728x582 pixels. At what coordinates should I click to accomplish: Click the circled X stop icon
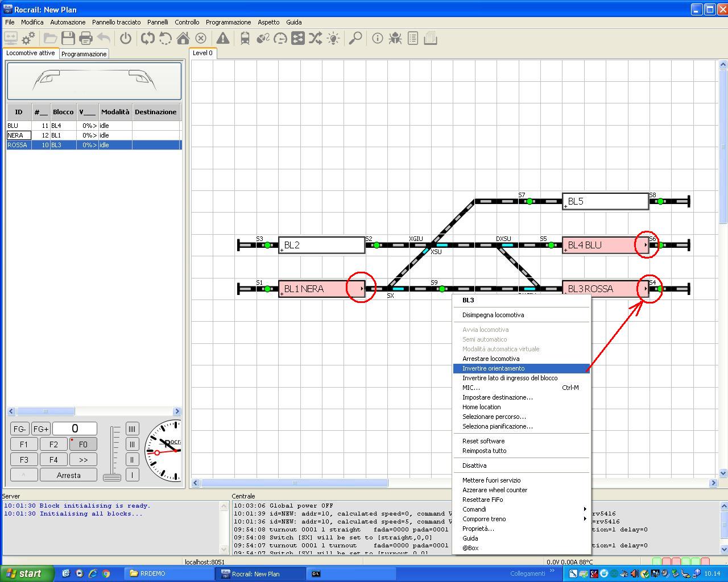[x=201, y=38]
